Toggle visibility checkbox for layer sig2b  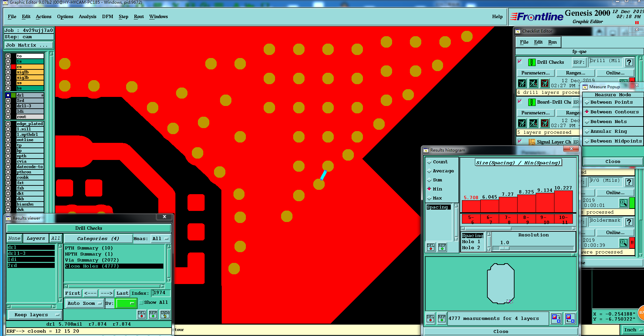(8, 72)
